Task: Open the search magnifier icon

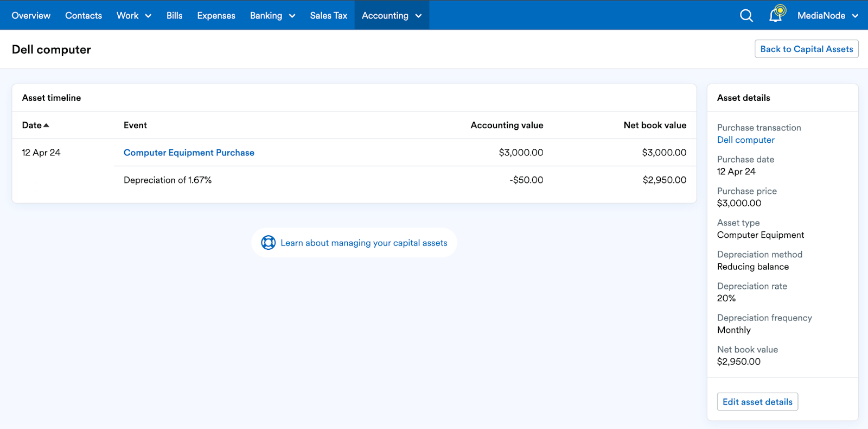Action: tap(746, 16)
